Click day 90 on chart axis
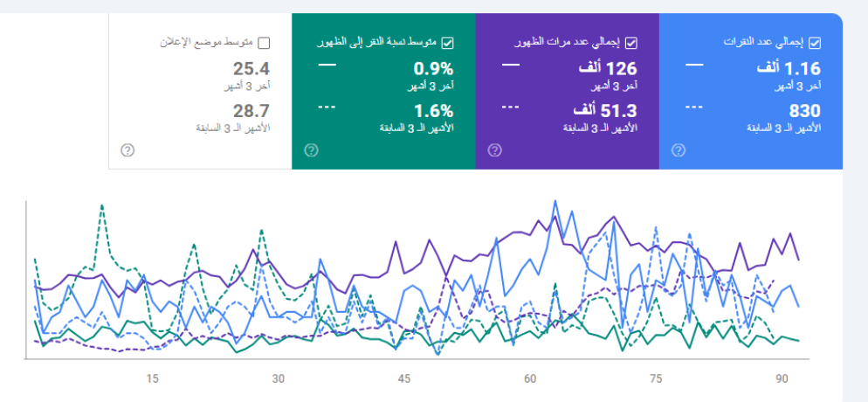 click(x=782, y=378)
